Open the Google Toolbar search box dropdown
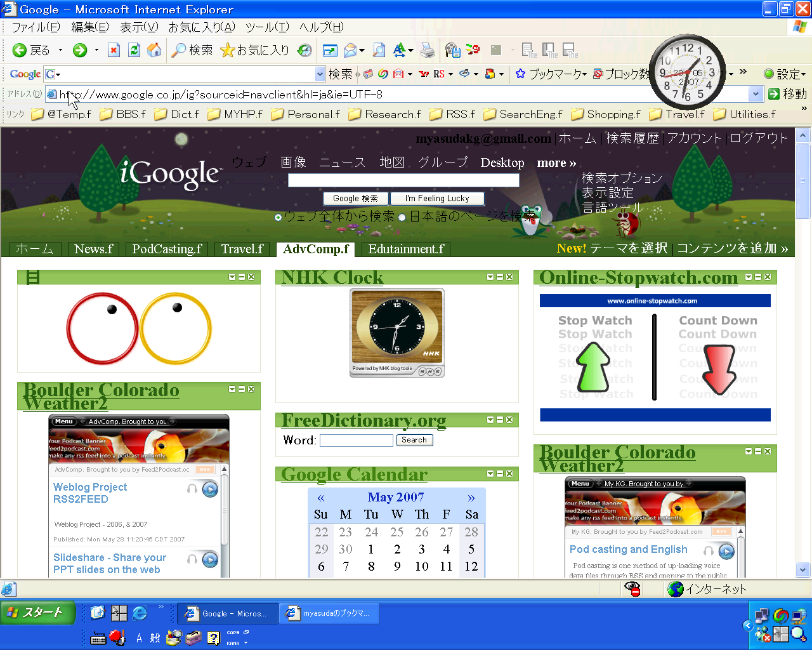The width and height of the screenshot is (812, 650). click(320, 74)
